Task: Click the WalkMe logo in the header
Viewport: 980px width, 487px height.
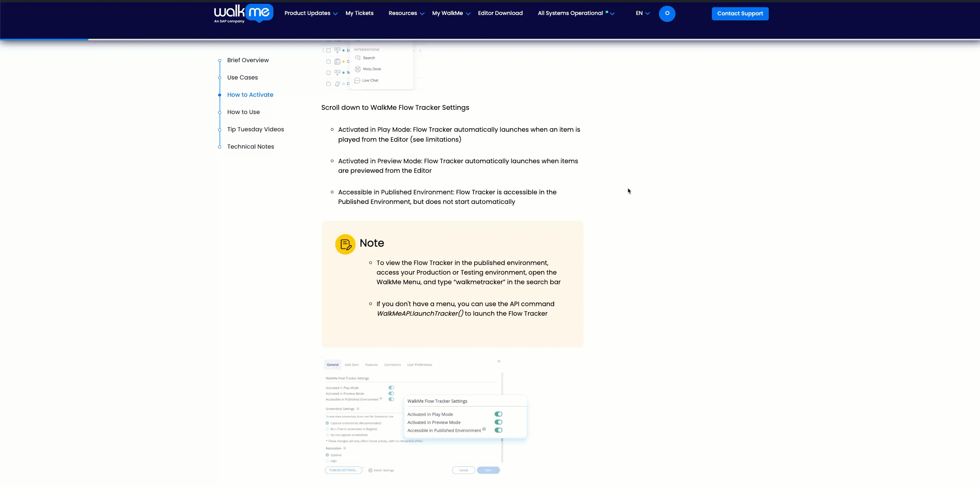Action: pyautogui.click(x=243, y=13)
